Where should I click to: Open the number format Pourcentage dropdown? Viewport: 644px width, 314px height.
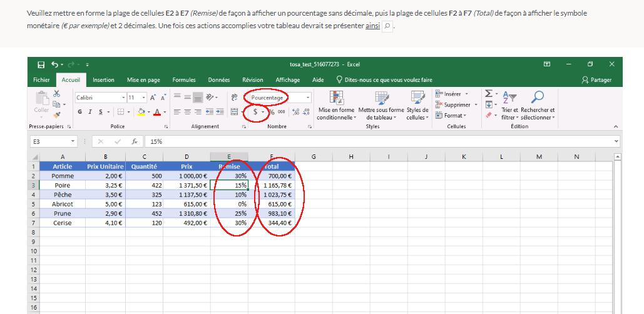tap(308, 98)
